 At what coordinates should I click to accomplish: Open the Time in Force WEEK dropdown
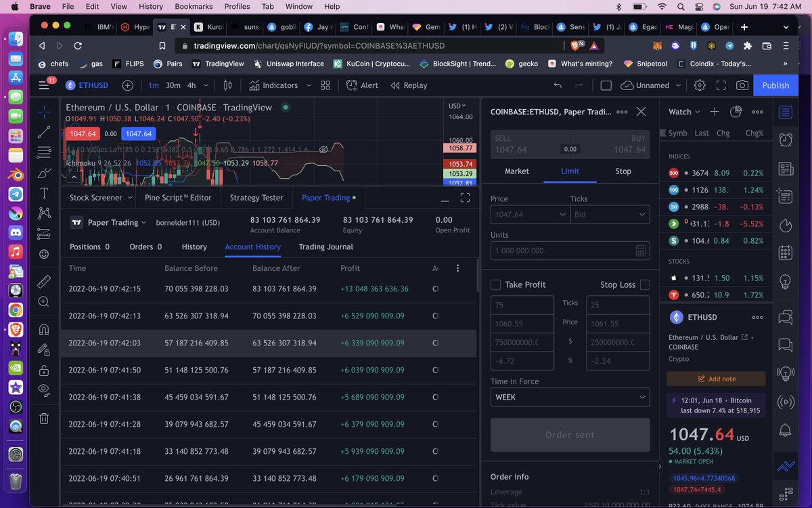pos(570,397)
